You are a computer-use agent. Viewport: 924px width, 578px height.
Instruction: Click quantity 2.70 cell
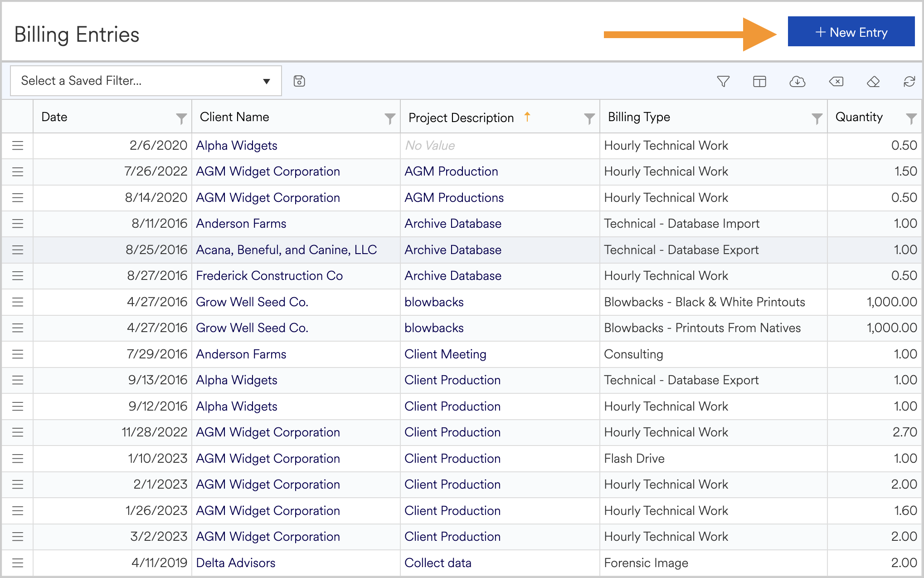point(875,432)
